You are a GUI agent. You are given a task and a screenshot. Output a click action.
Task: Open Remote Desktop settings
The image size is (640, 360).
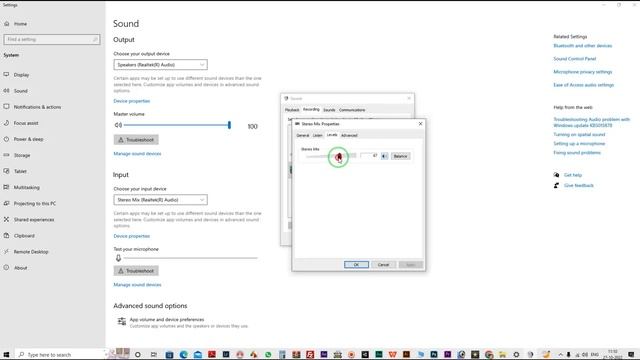click(31, 252)
